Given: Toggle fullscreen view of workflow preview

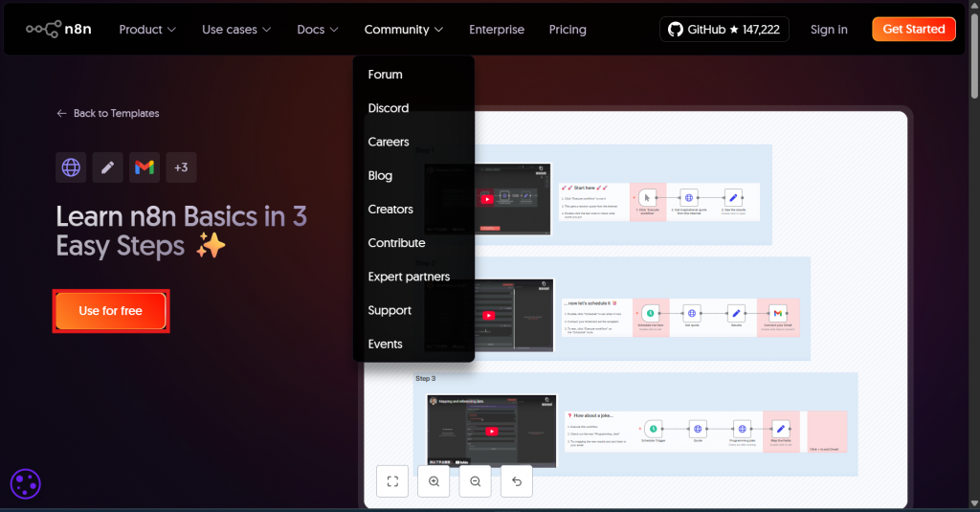Looking at the screenshot, I should coord(392,481).
